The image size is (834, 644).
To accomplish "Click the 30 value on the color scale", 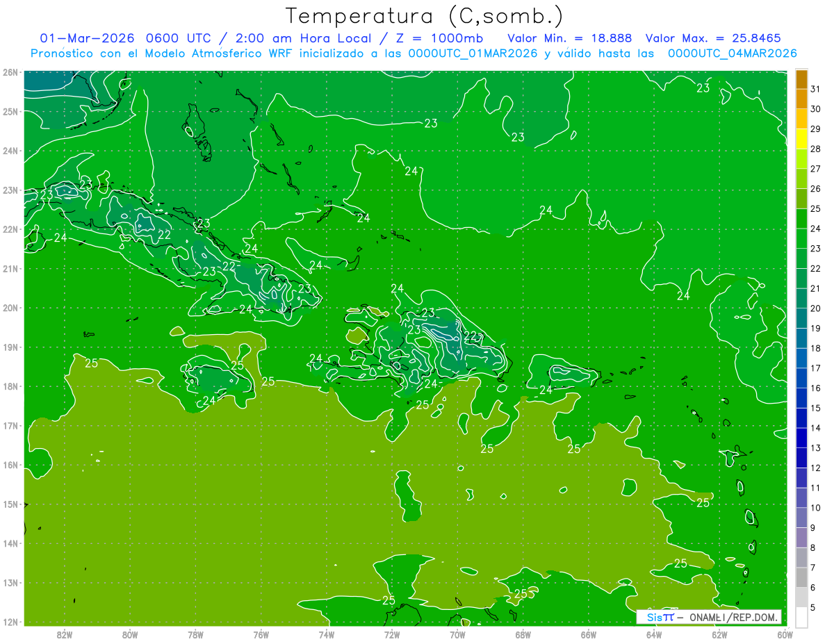I will click(816, 108).
